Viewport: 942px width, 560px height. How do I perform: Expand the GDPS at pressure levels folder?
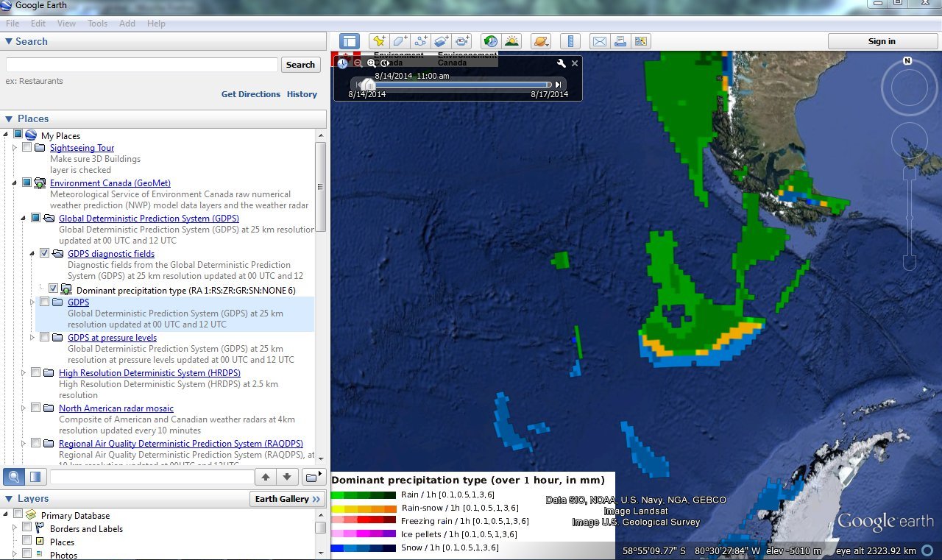[x=32, y=337]
